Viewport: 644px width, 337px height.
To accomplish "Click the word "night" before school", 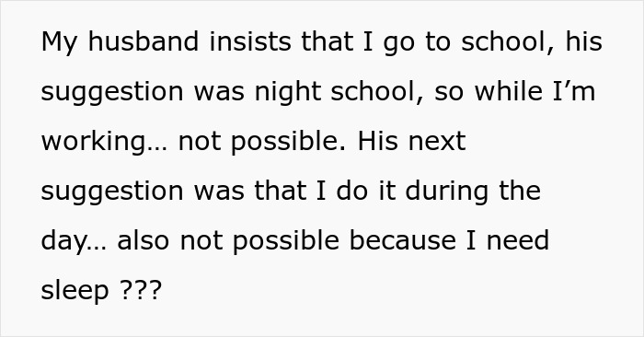I will [x=287, y=93].
